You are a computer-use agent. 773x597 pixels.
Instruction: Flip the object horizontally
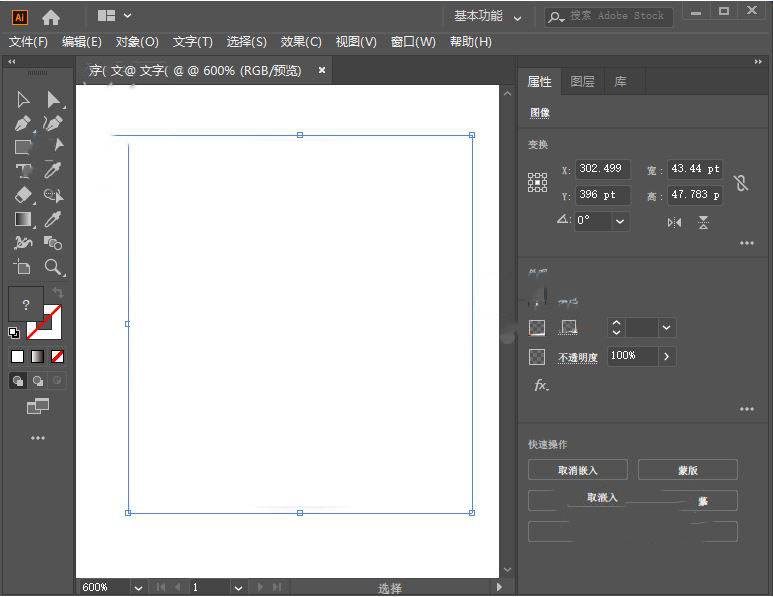click(x=674, y=222)
